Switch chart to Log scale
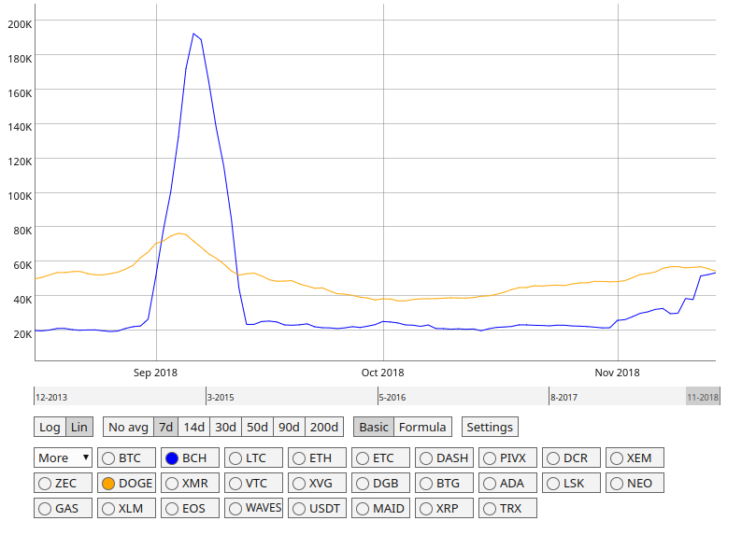This screenshot has width=756, height=535. [50, 427]
